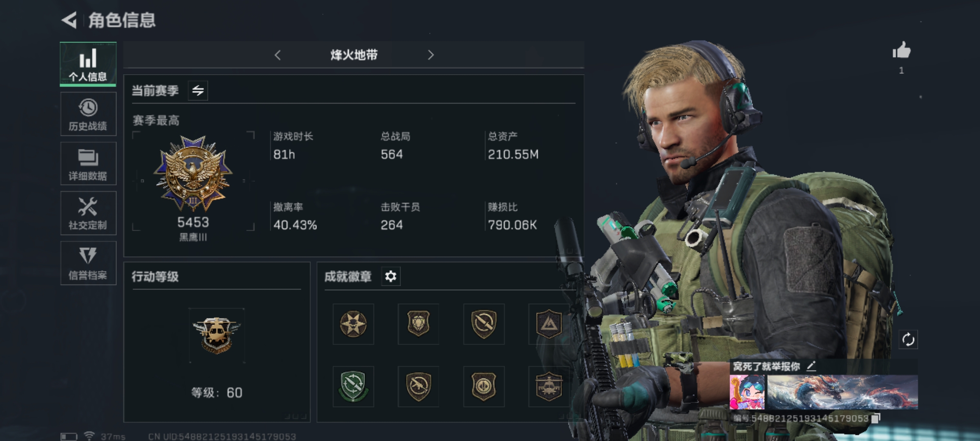
Task: Switch to next mode with right chevron
Action: [x=430, y=55]
